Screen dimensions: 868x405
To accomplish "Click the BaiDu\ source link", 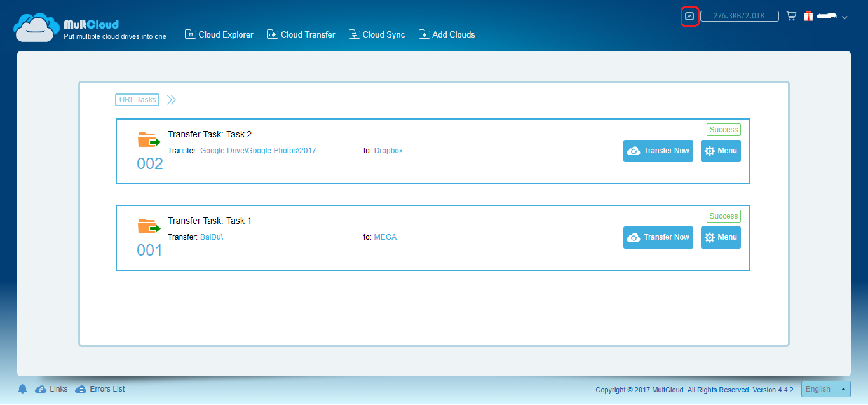I will click(212, 237).
